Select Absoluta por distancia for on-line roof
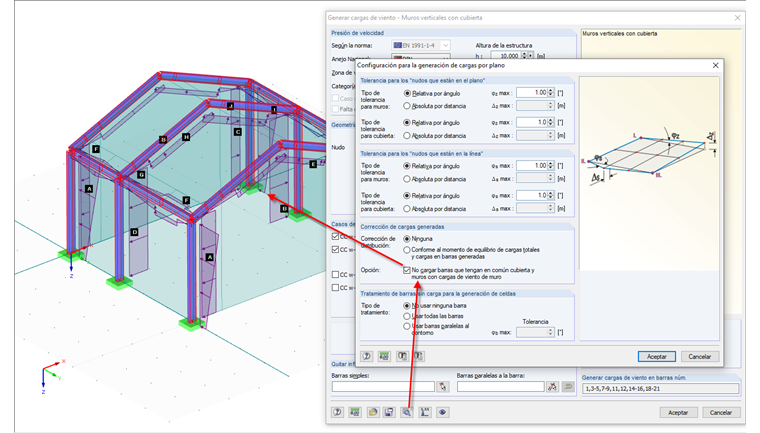 pos(407,209)
